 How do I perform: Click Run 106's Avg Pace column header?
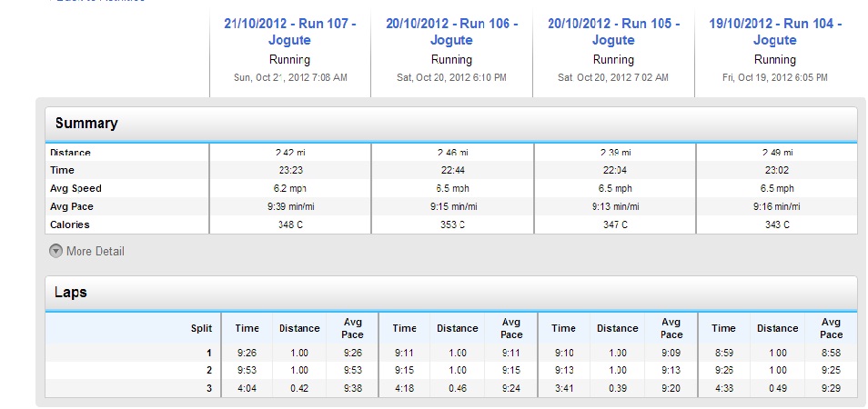(511, 328)
